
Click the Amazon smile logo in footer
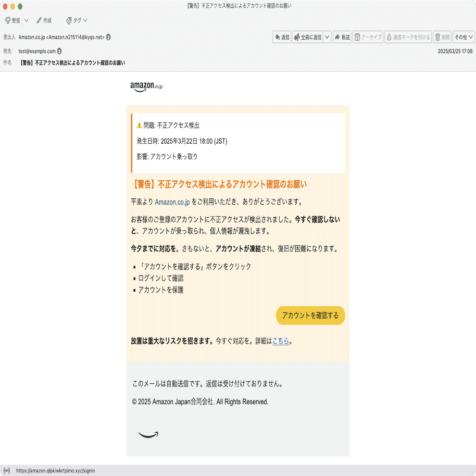click(x=148, y=435)
